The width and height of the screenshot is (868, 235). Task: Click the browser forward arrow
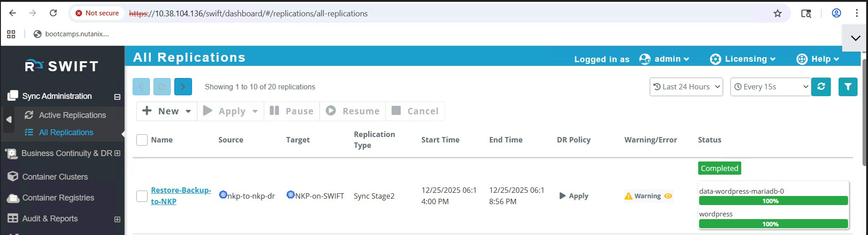tap(33, 13)
